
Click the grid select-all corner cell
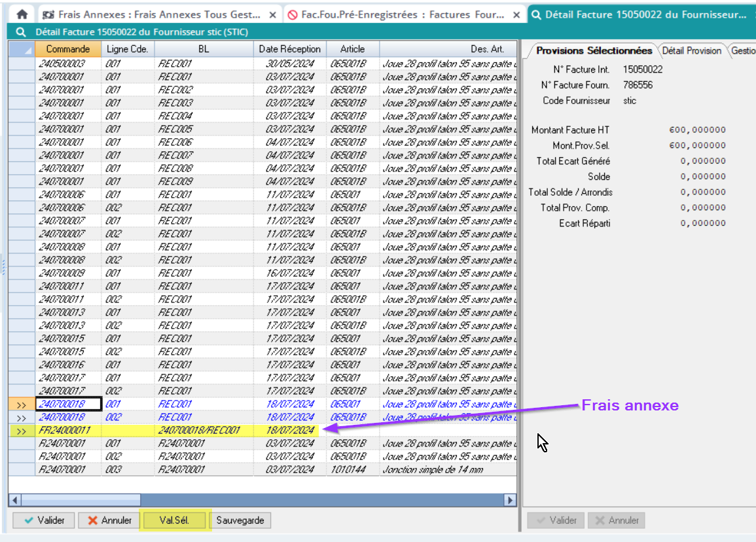point(22,49)
